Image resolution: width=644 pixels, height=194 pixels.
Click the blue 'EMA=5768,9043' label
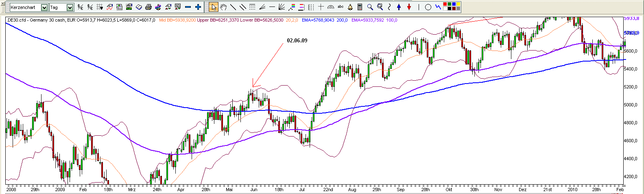point(319,20)
